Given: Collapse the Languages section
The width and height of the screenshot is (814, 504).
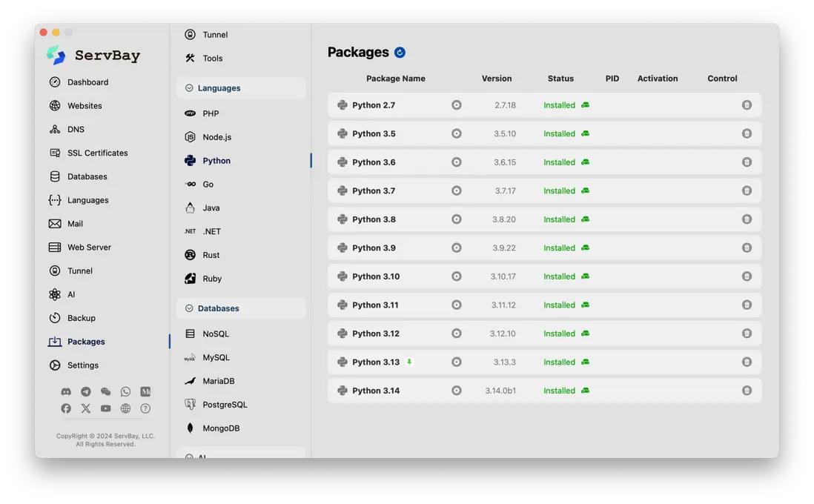Looking at the screenshot, I should pyautogui.click(x=189, y=88).
